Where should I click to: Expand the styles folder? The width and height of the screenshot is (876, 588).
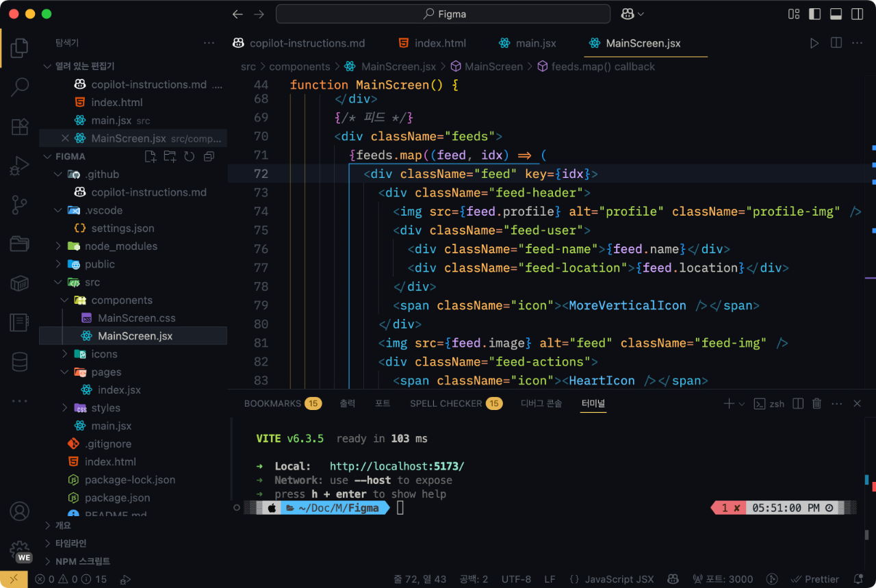[x=65, y=408]
